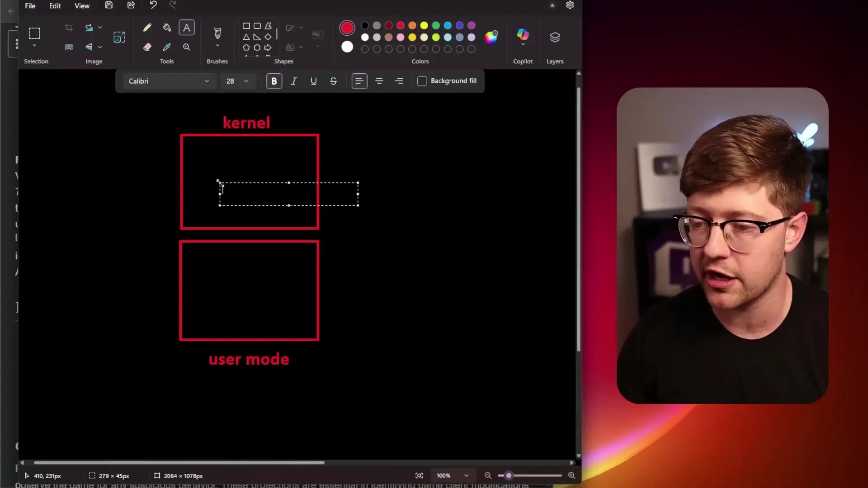Open the Copilot button

(523, 34)
